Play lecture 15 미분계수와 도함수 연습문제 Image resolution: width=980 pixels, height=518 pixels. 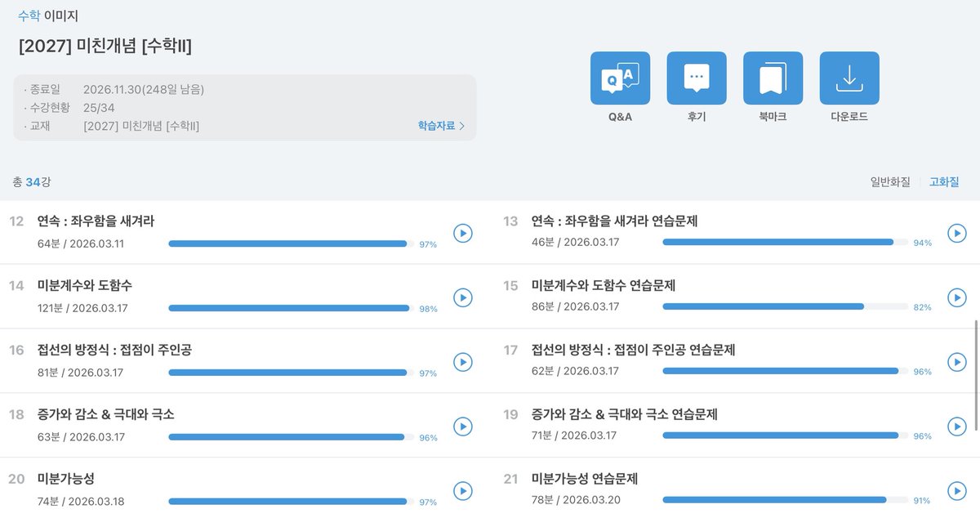click(957, 297)
